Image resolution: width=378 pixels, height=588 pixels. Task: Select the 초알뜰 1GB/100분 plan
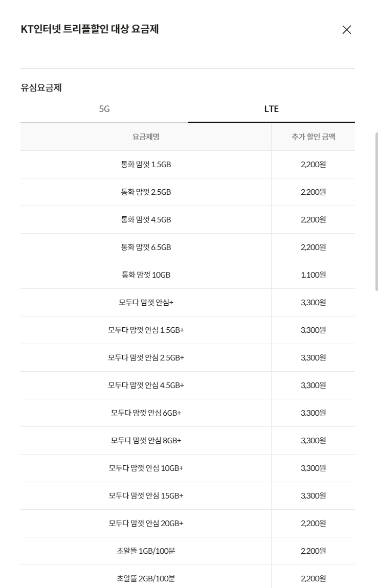pos(146,551)
